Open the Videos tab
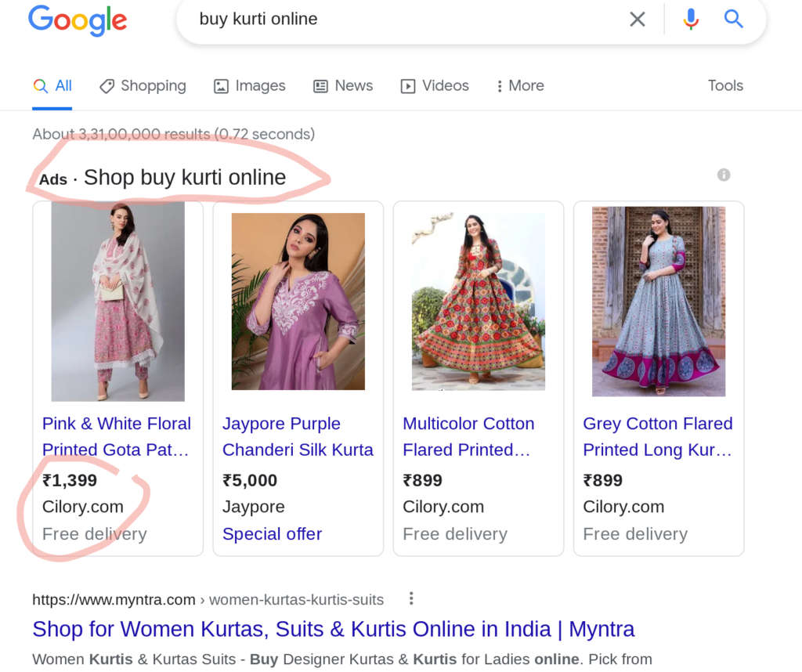The width and height of the screenshot is (802, 672). [435, 86]
